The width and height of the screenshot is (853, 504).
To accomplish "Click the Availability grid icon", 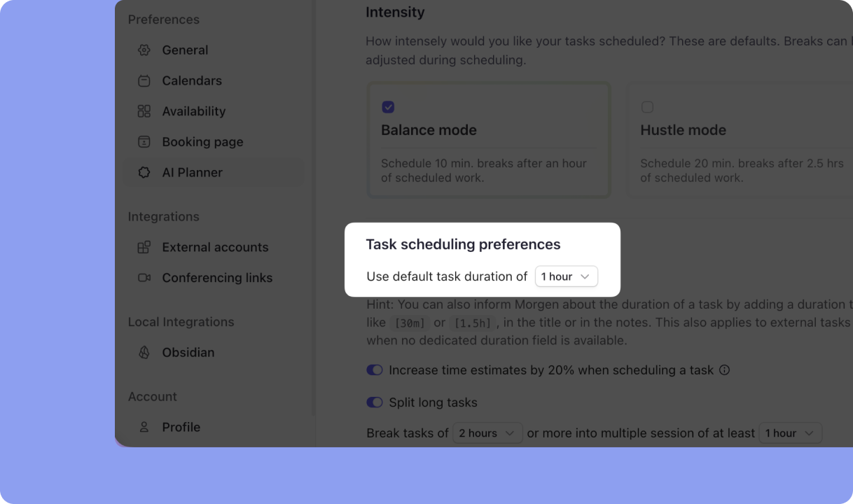I will tap(144, 111).
